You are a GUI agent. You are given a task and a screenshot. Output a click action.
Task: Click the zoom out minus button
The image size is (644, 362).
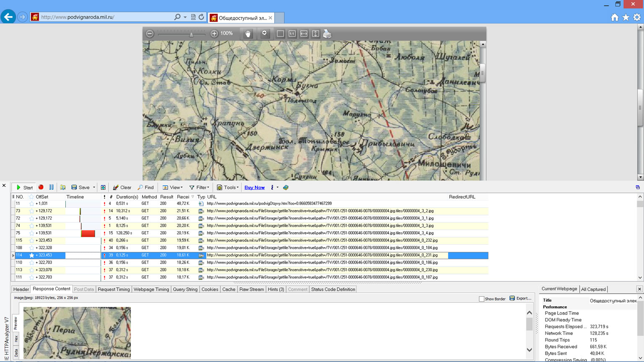tap(150, 34)
